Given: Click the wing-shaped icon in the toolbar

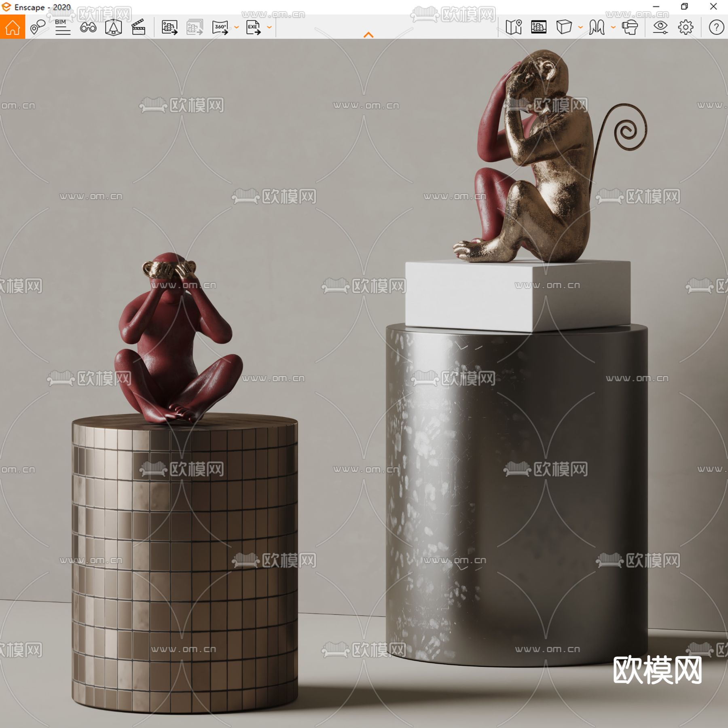Looking at the screenshot, I should click(x=597, y=27).
